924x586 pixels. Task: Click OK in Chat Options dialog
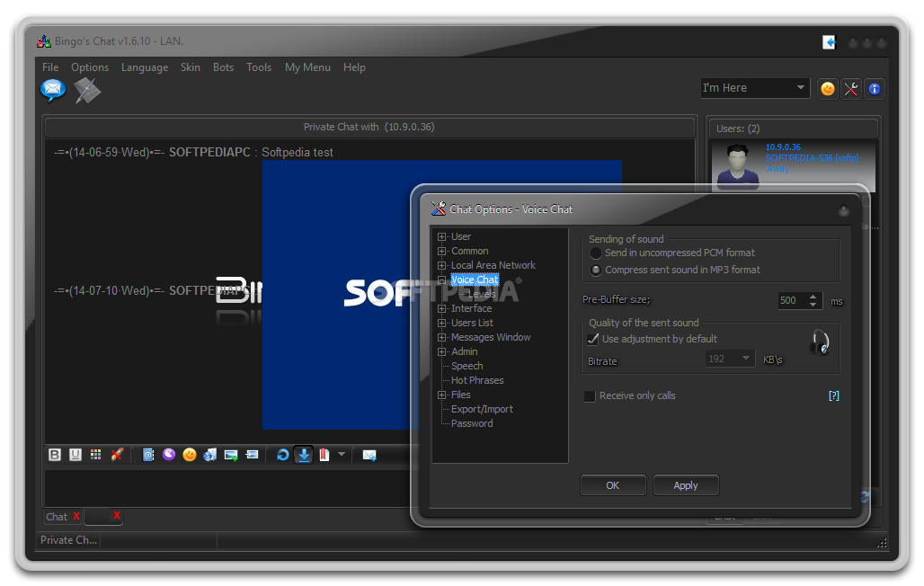[613, 485]
